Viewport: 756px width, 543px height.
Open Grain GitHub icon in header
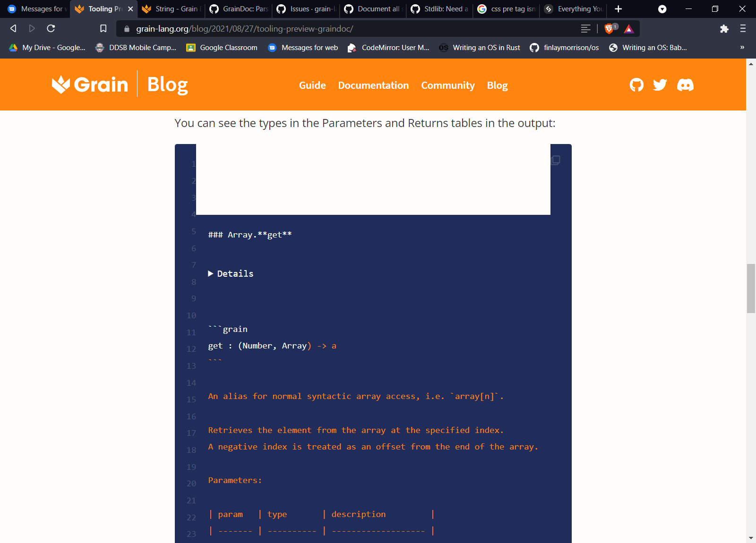click(x=637, y=85)
